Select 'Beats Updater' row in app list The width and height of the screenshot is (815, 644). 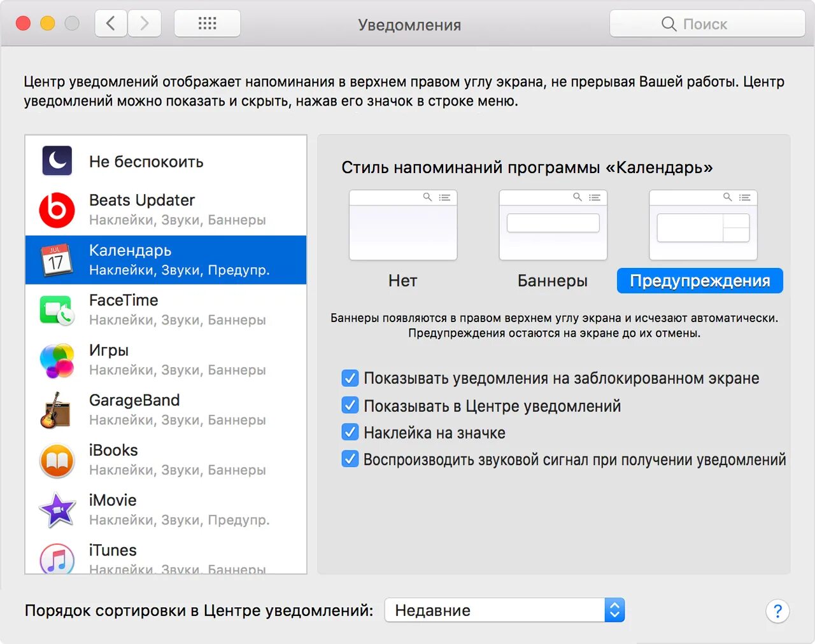[x=166, y=210]
